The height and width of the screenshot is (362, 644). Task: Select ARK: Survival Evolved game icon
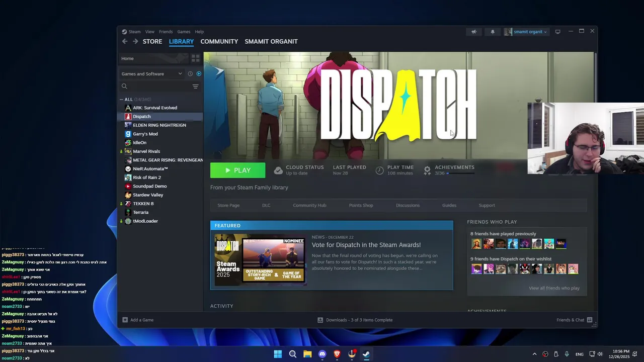coord(128,108)
